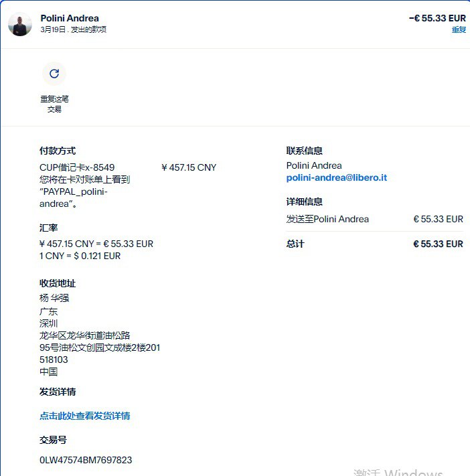Click the 重复 link under the amount
The image size is (470, 476).
[x=459, y=29]
